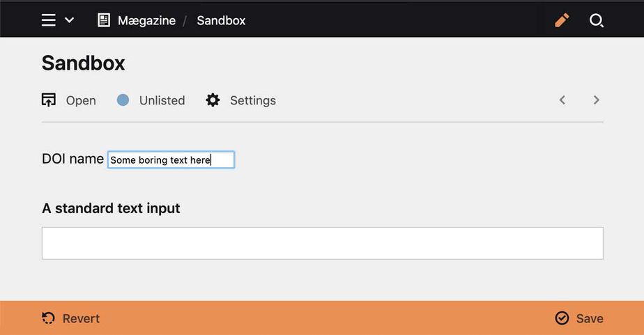Screen dimensions: 644x335
Task: Go to previous page with left chevron
Action: (562, 100)
